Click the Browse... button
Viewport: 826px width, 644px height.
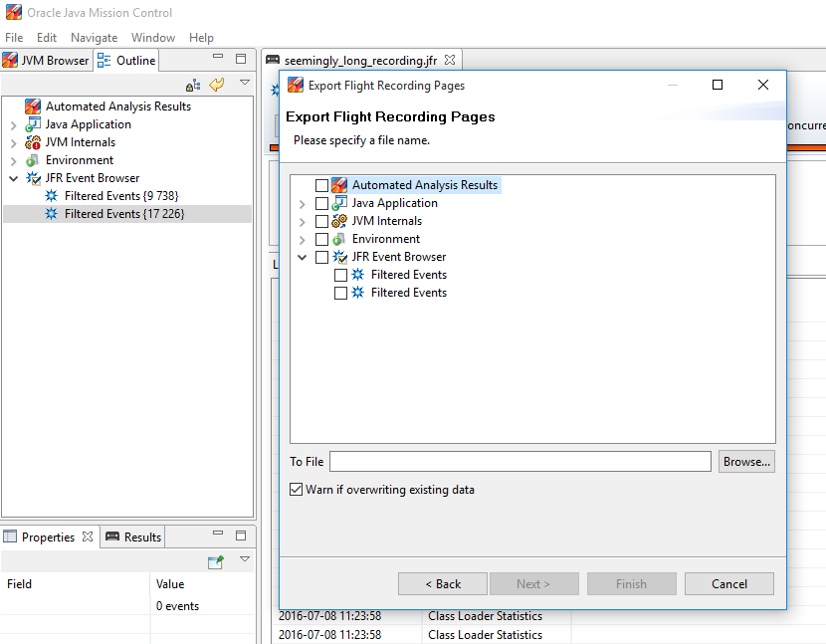[x=746, y=462]
